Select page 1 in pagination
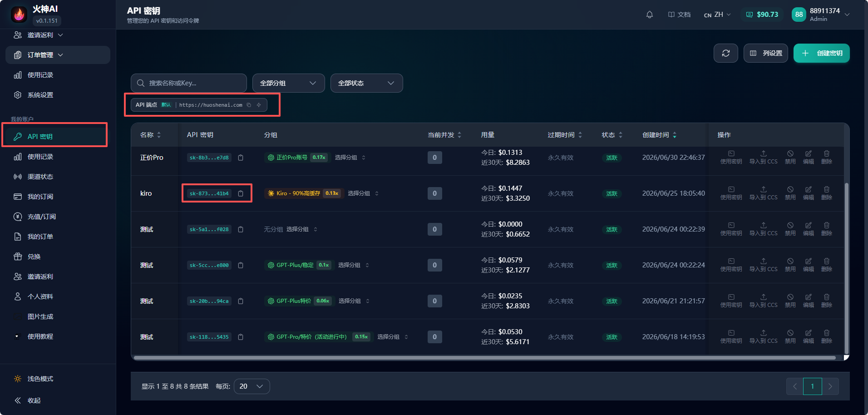Image resolution: width=868 pixels, height=415 pixels. [813, 386]
